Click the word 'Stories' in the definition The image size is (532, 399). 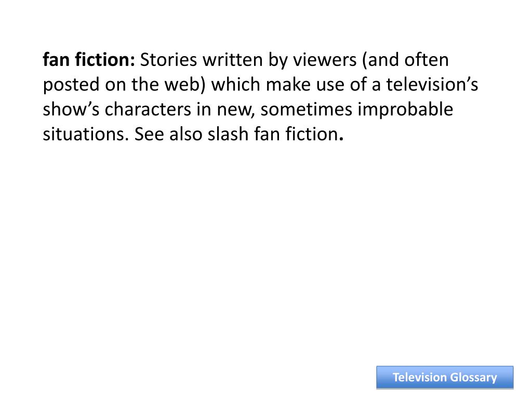(168, 60)
